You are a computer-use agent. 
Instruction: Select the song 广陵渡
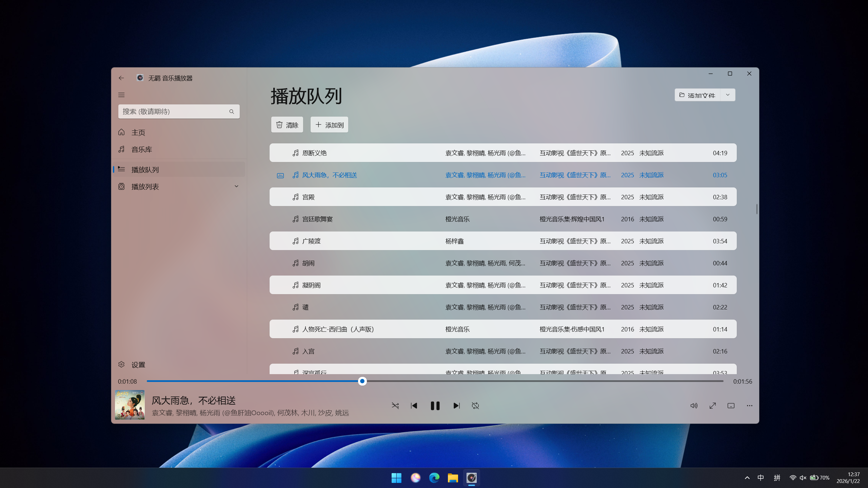[x=503, y=241]
